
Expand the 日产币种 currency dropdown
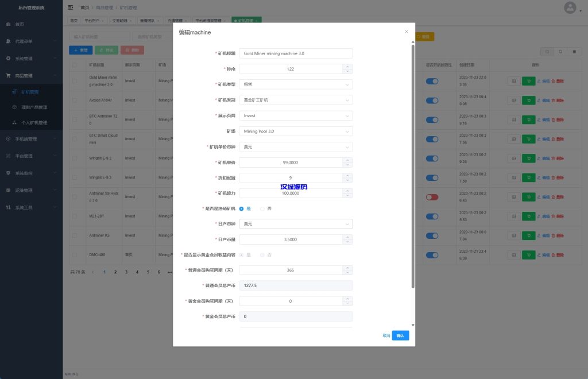(x=295, y=224)
